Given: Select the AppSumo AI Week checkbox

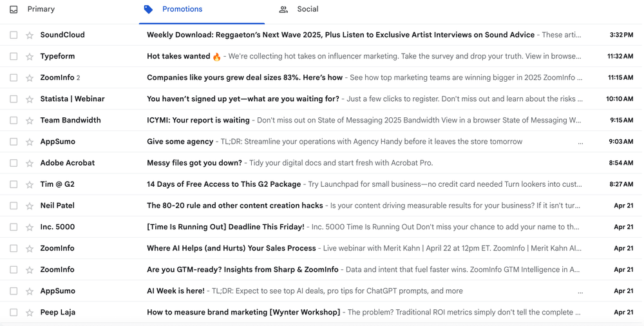Looking at the screenshot, I should [14, 291].
